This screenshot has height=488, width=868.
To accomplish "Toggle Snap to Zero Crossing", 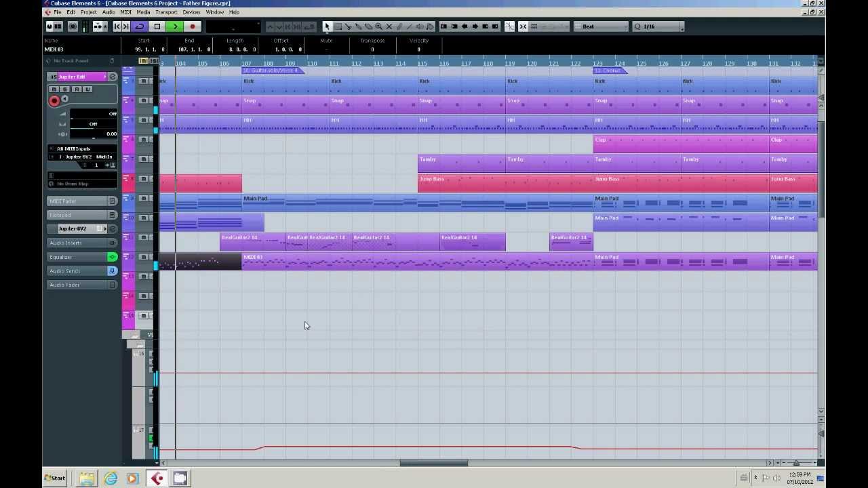I will point(509,26).
